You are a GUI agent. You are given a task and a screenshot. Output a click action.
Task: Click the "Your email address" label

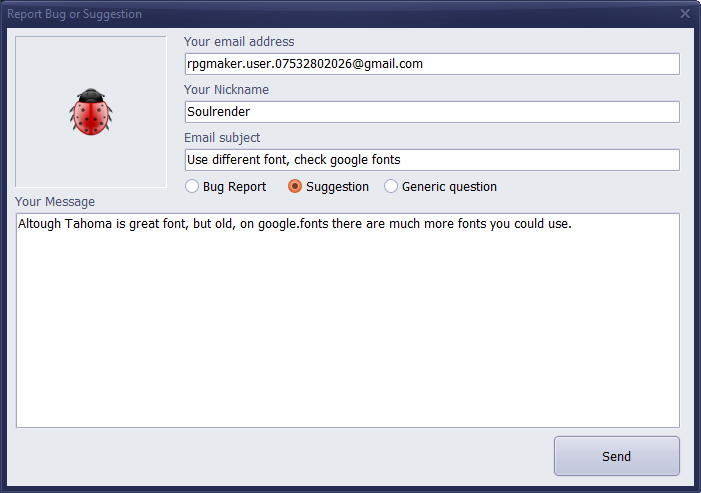pyautogui.click(x=239, y=42)
